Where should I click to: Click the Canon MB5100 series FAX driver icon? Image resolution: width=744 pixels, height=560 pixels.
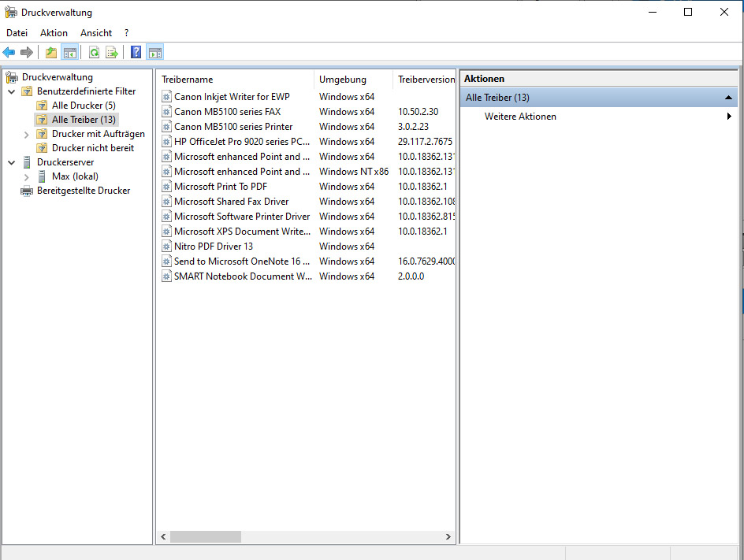[x=166, y=111]
